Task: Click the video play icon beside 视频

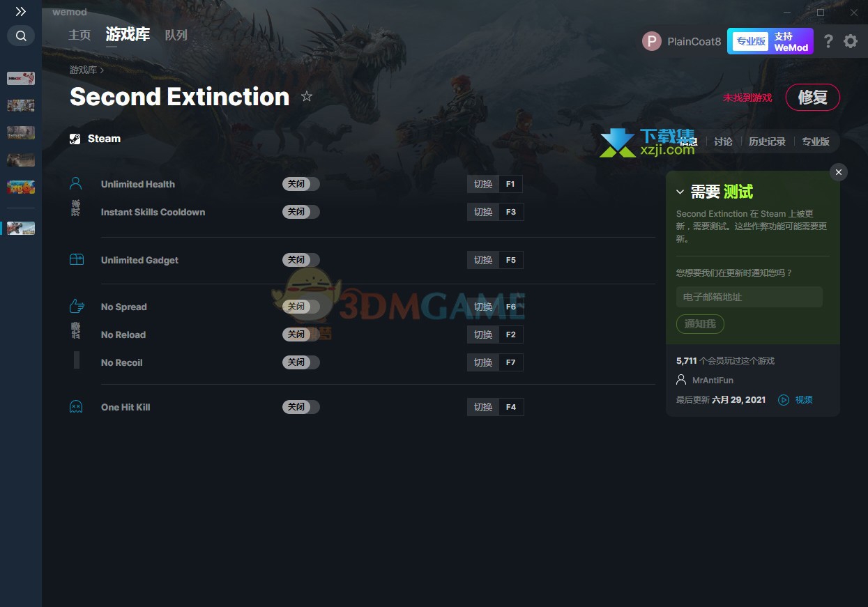Action: tap(784, 400)
